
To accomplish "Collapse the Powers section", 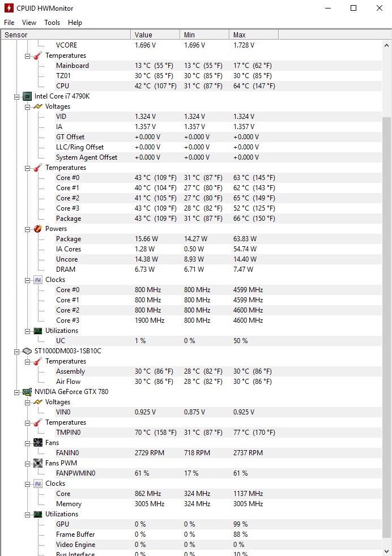I will tap(27, 229).
